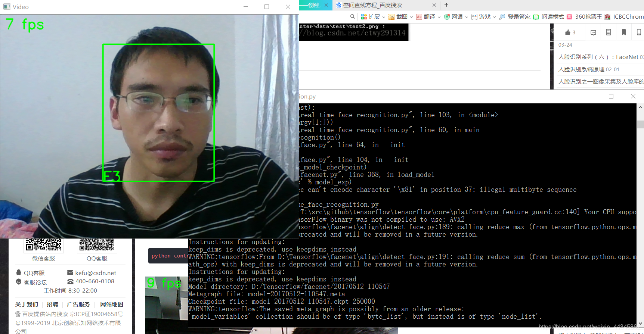Open the 网站地图 footer link
This screenshot has width=644, height=334.
(112, 304)
